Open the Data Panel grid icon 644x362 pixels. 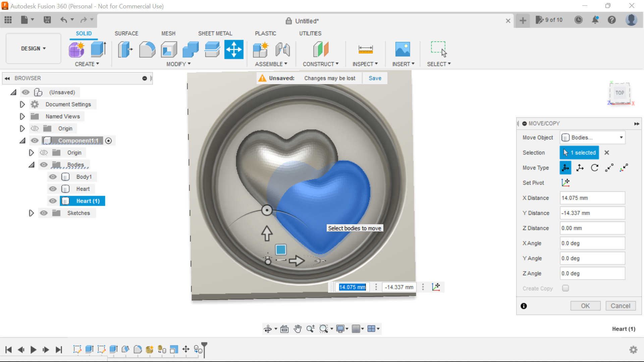8,20
